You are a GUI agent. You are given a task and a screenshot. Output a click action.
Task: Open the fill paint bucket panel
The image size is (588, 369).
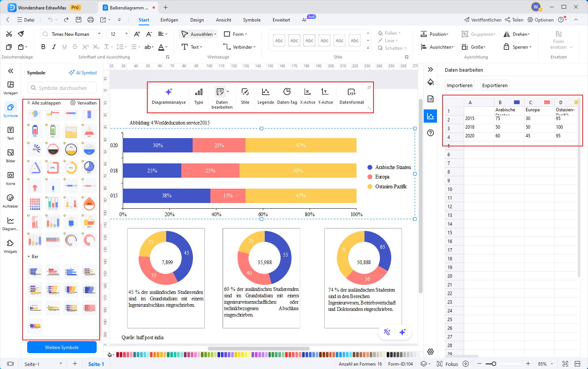431,82
